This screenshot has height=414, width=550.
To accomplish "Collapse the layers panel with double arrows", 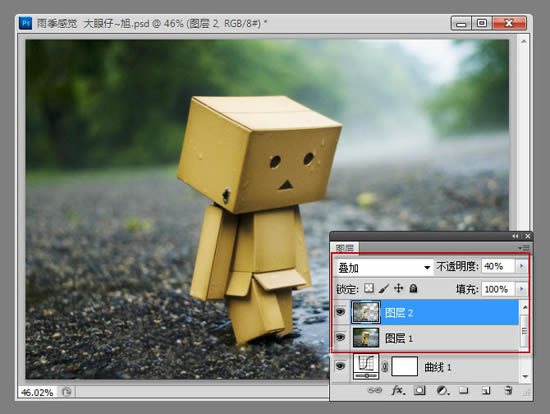I will (x=515, y=236).
